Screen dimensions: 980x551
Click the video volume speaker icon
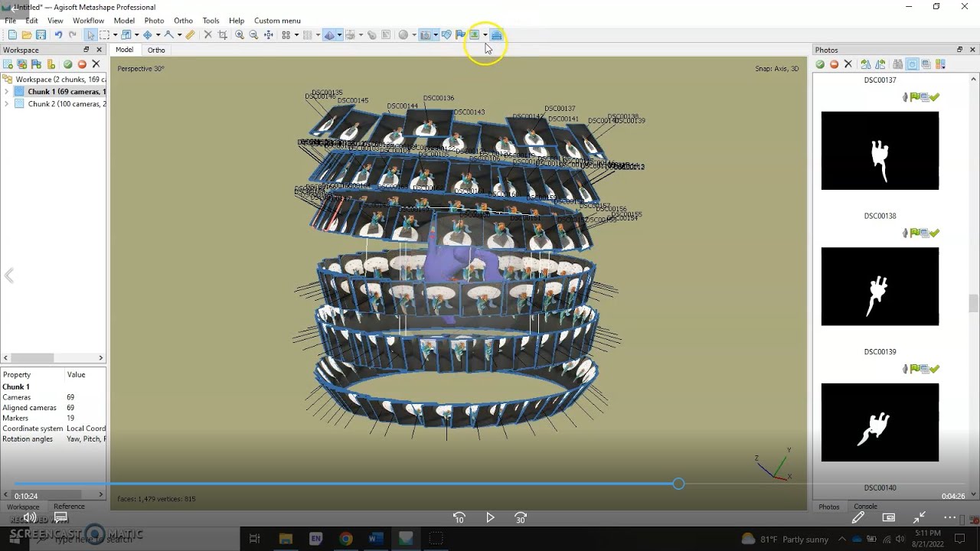[30, 518]
